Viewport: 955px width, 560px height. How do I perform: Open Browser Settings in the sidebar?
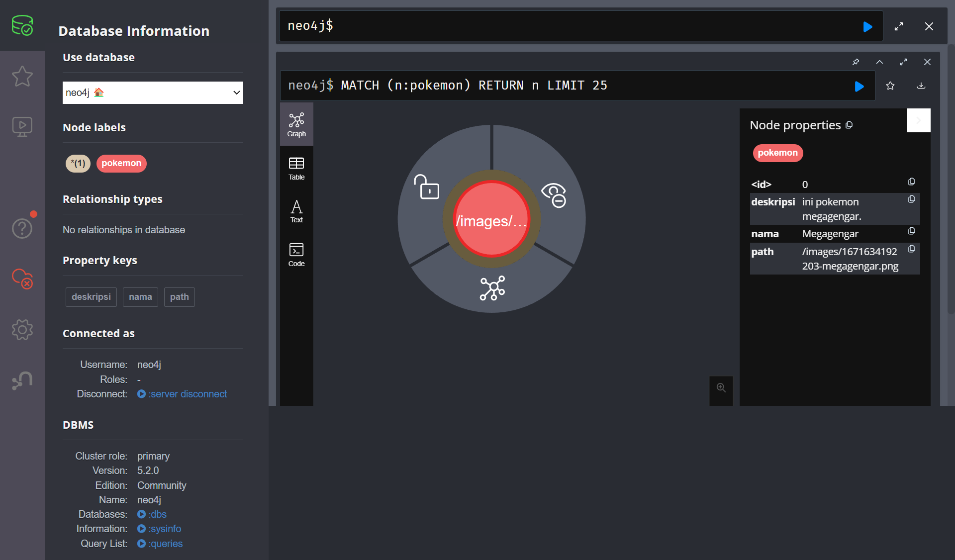click(22, 329)
